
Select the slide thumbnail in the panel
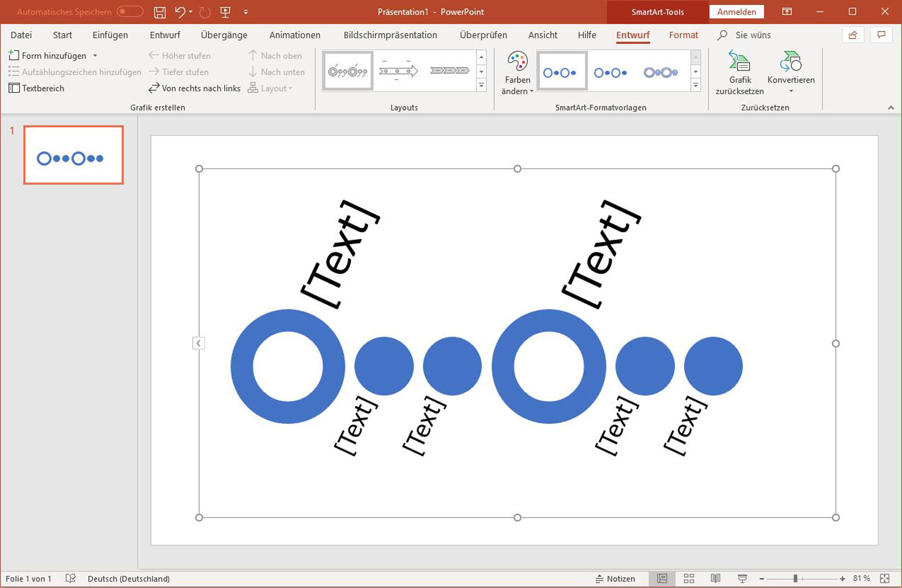click(x=73, y=154)
